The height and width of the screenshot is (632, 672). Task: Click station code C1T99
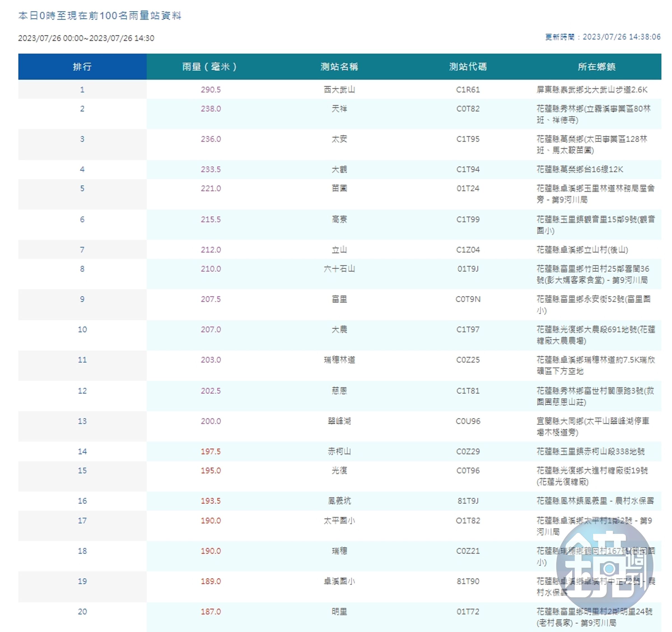(x=468, y=219)
